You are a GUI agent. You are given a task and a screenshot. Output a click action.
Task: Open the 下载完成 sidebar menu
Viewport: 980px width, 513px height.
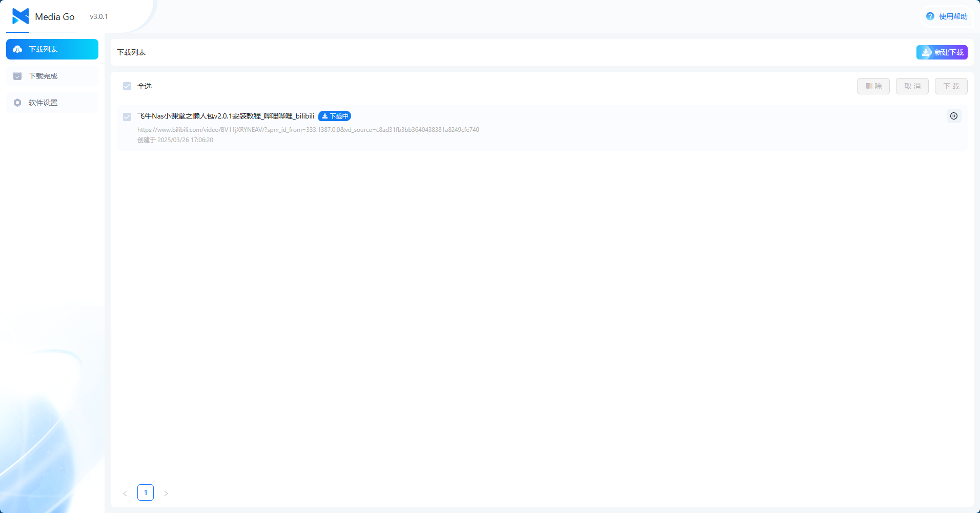click(x=52, y=76)
